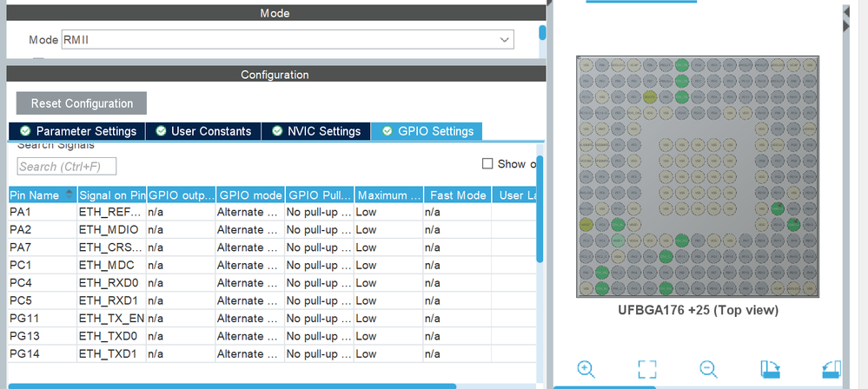Click the Reset Configuration button
Viewport: 868px width, 389px height.
(82, 103)
